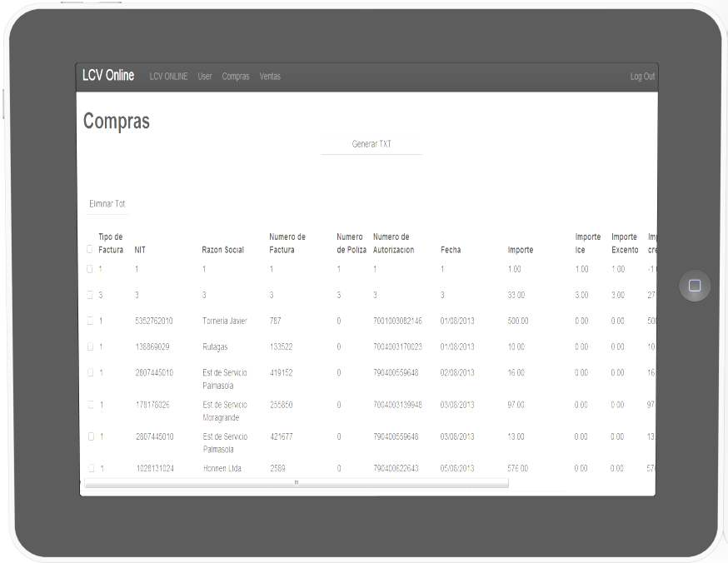728x563 pixels.
Task: Open the Compras menu item
Action: 236,77
